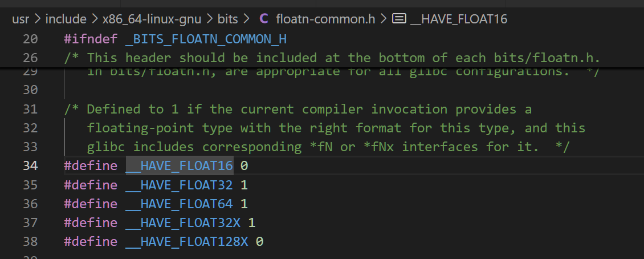Click line number 38 in gutter
The height and width of the screenshot is (259, 644).
coord(30,241)
